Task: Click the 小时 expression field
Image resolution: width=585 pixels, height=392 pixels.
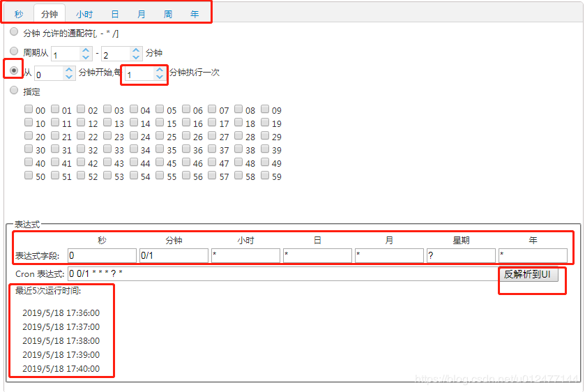Action: coord(246,256)
